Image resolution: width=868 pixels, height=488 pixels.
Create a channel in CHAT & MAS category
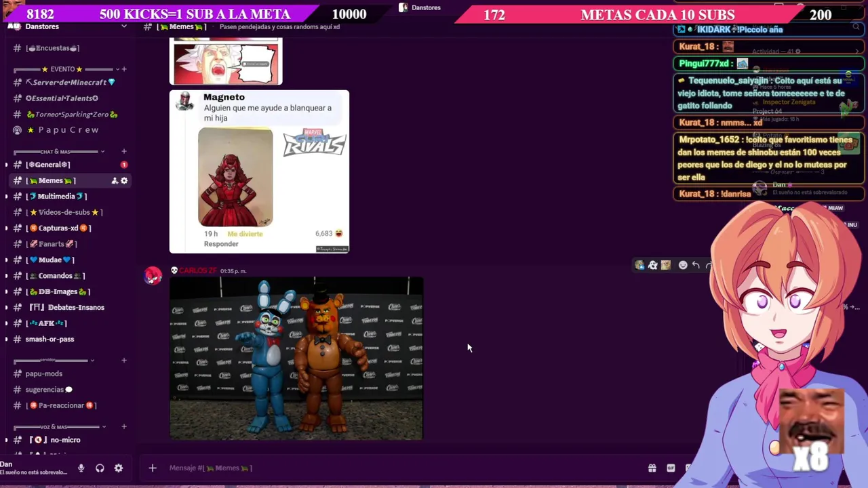click(124, 151)
